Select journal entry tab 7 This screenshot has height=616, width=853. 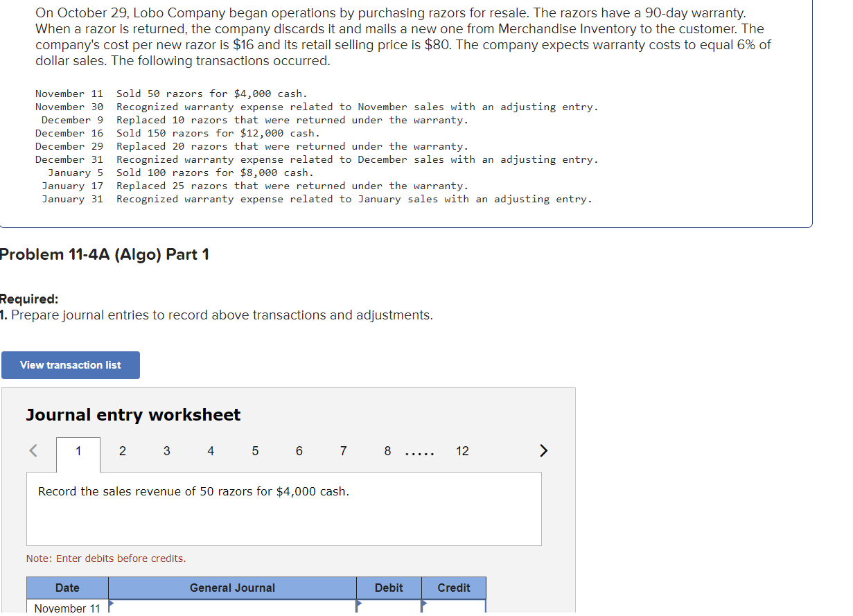pos(343,450)
